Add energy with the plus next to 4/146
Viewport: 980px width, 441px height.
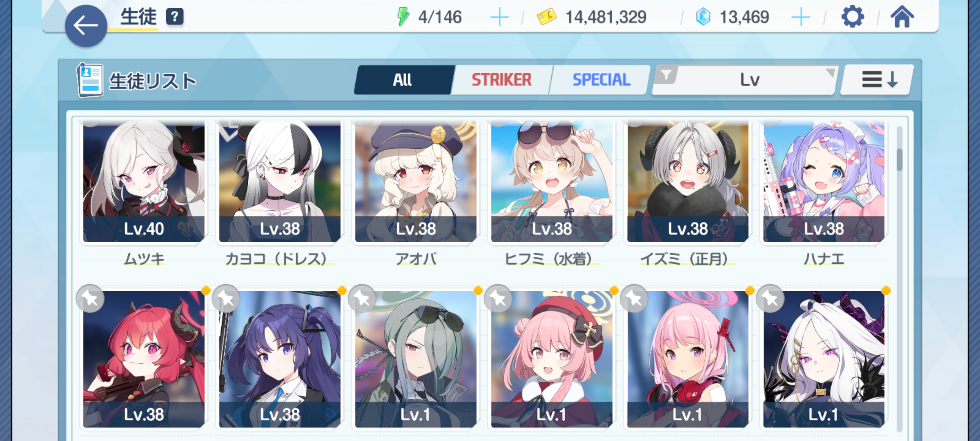(x=499, y=17)
